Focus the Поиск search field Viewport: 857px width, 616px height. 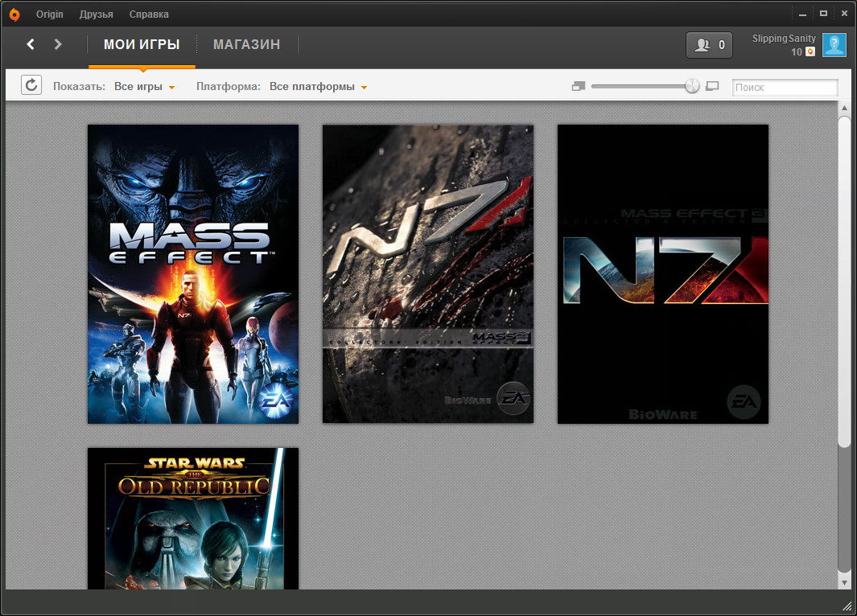[x=785, y=87]
